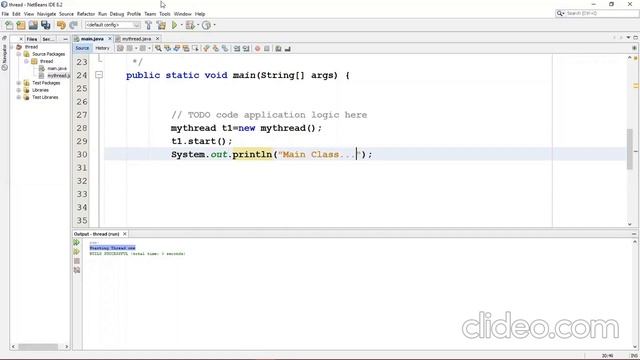
Task: Collapse the main method code fold
Action: coord(99,75)
